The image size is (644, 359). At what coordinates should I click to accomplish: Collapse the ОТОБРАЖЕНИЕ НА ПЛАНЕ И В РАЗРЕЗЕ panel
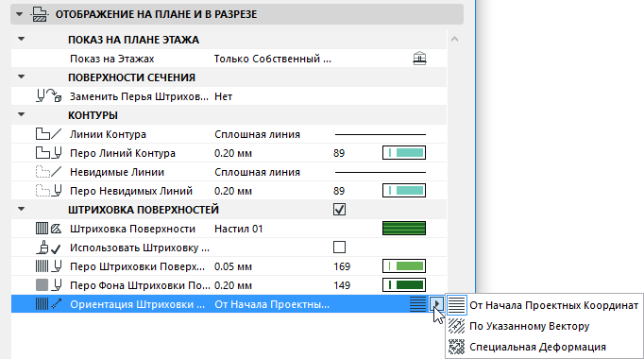point(19,14)
